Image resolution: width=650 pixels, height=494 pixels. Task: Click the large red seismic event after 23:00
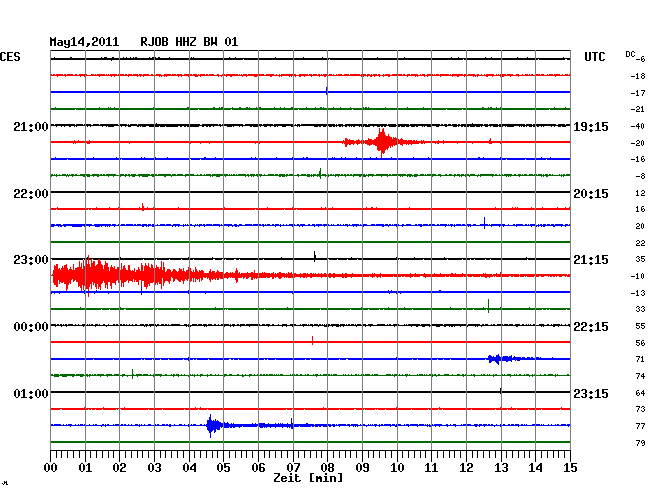coord(137,275)
